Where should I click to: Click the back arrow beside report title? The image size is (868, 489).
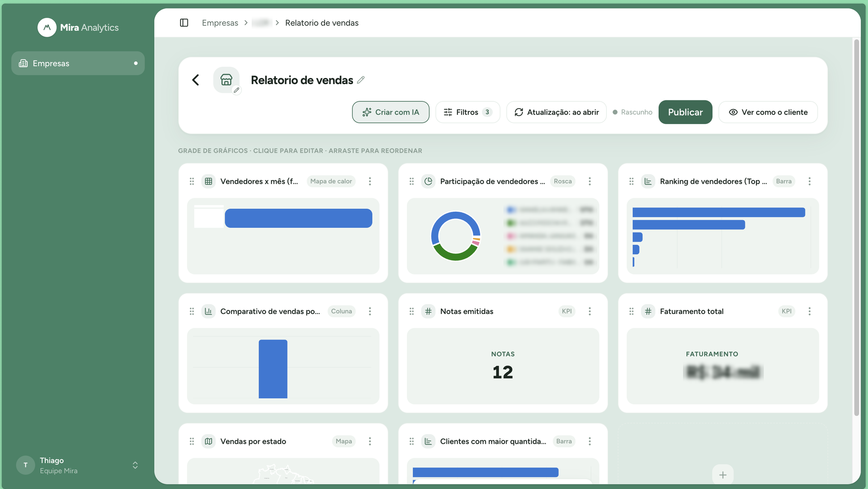(195, 80)
